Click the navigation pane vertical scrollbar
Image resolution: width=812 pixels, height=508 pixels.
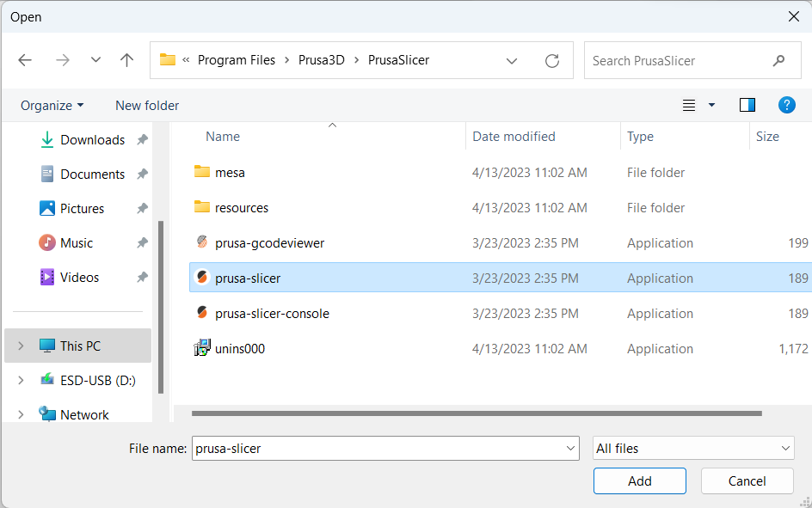point(161,307)
